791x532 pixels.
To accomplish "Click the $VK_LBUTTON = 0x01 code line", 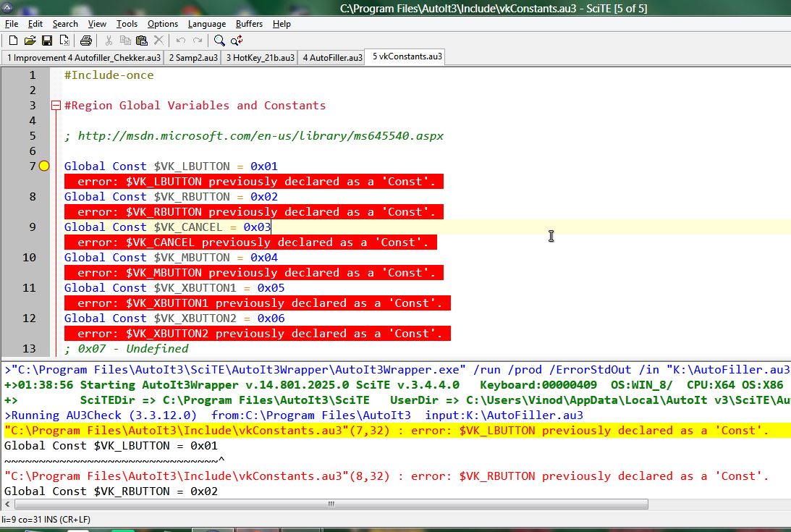I will 171,166.
